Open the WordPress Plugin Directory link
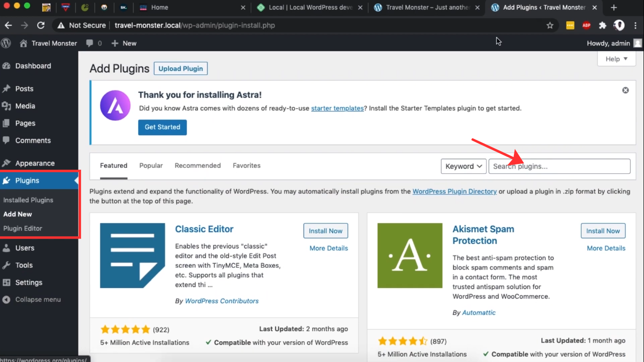The image size is (644, 362). [x=454, y=191]
